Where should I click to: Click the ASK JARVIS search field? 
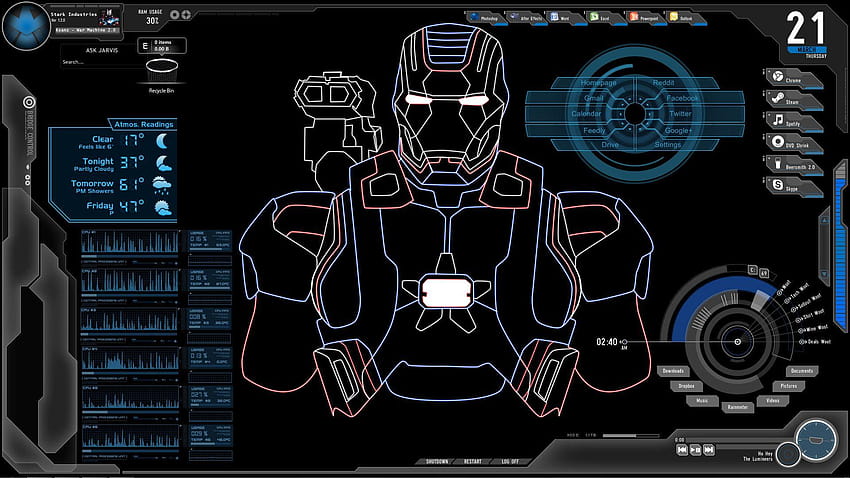pyautogui.click(x=103, y=62)
